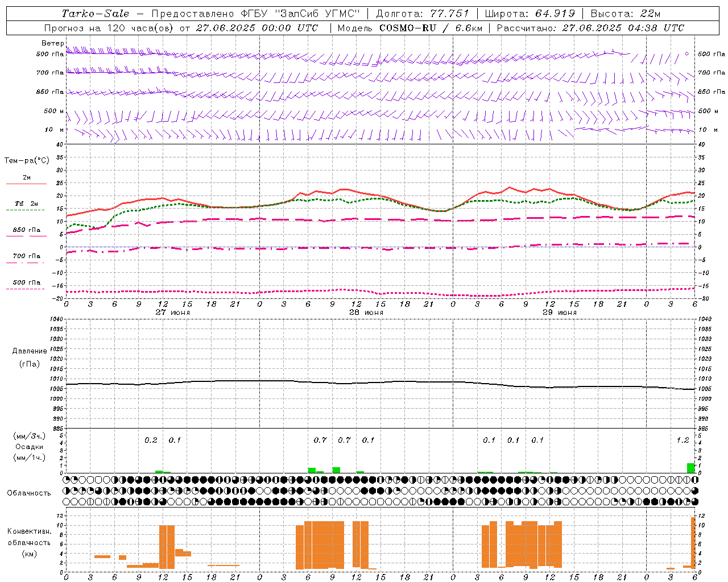Click the red line sample under the 2м legend
Viewport: 728px width, 582px height.
[x=26, y=184]
